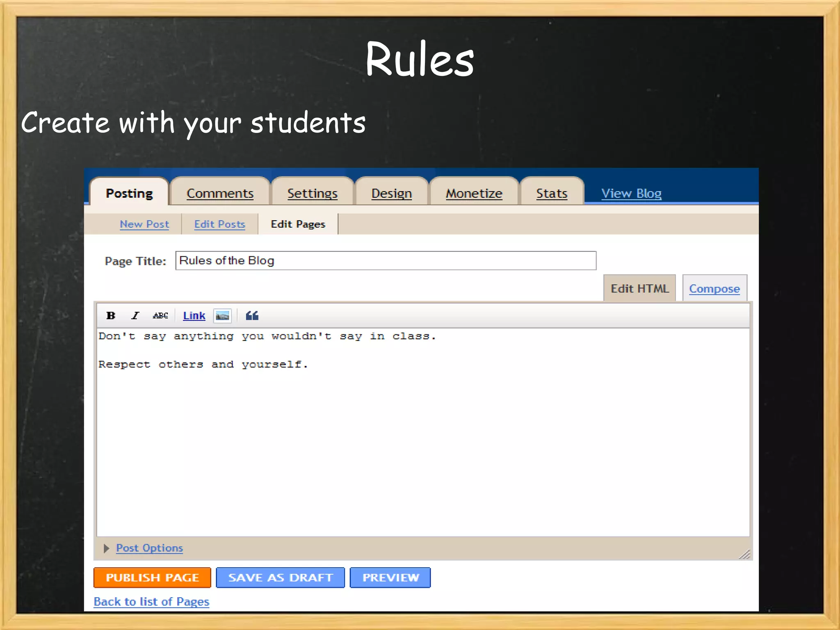Image resolution: width=840 pixels, height=630 pixels.
Task: Go back to list of Pages
Action: tap(151, 602)
